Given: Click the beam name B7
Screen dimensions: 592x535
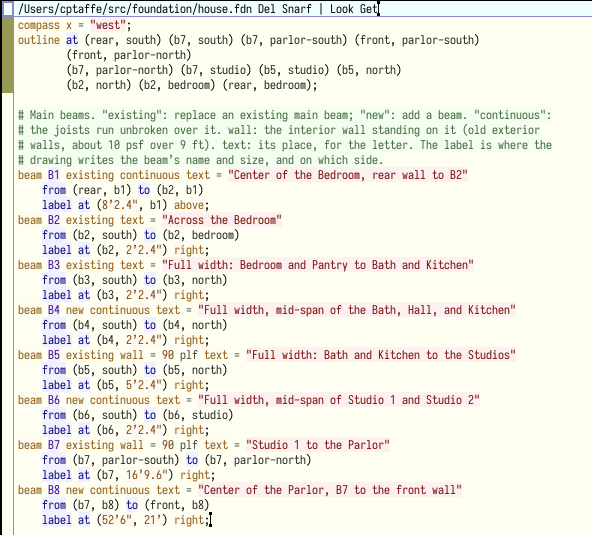Looking at the screenshot, I should pos(54,445).
